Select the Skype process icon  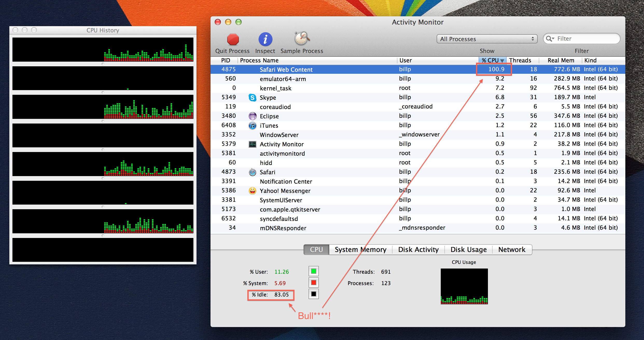click(252, 98)
